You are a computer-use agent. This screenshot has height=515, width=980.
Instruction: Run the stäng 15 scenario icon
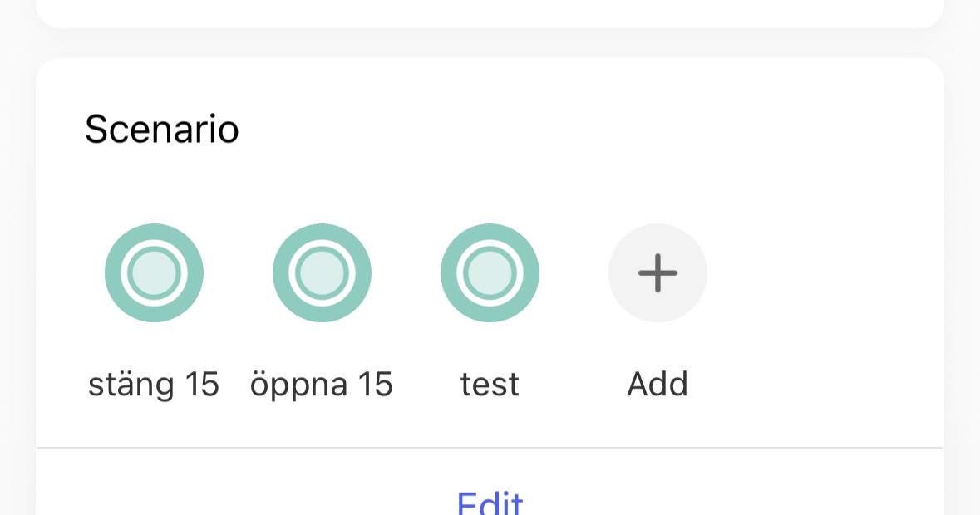point(154,272)
